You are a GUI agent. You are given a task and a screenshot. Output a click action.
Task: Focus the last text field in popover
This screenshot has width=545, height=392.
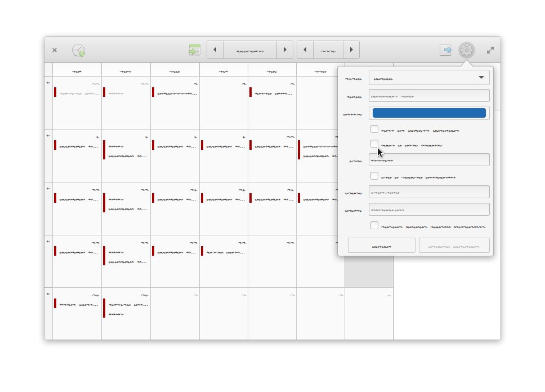[429, 210]
